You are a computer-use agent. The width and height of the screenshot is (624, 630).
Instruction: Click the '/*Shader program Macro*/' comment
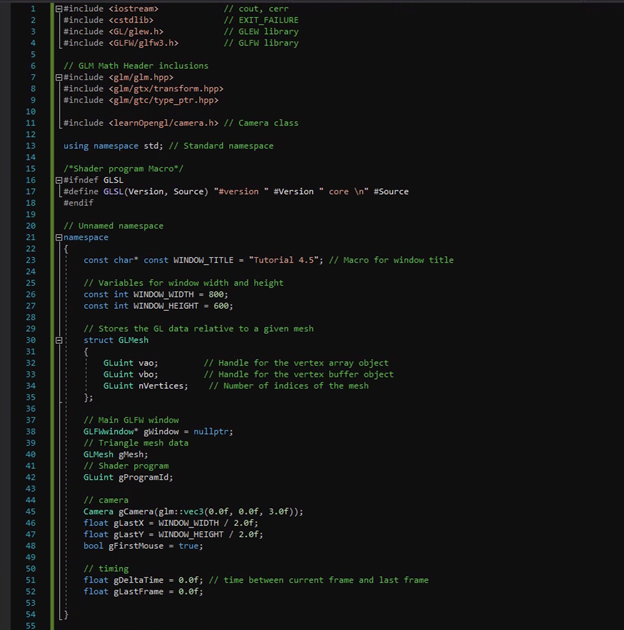click(123, 169)
